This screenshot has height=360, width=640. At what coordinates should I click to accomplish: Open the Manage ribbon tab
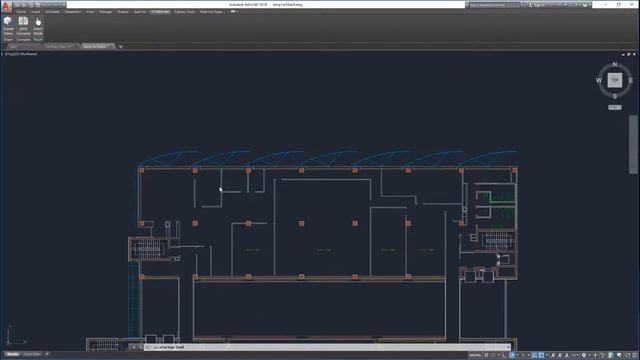105,12
